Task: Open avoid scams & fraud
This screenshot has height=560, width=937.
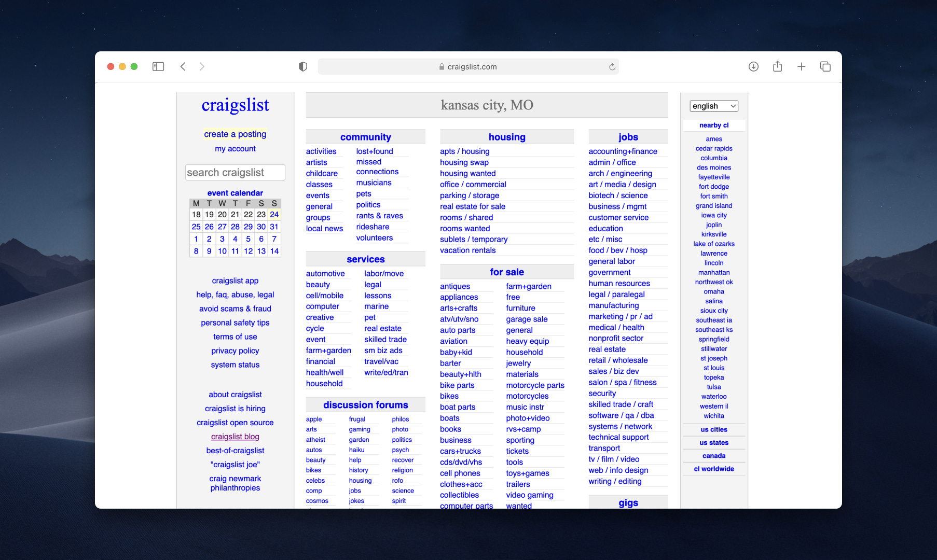Action: point(235,309)
